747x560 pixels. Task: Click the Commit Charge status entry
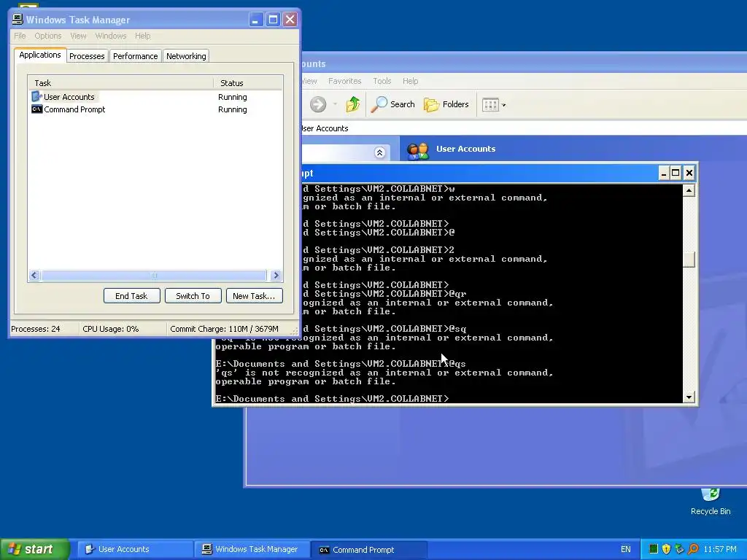pyautogui.click(x=224, y=329)
